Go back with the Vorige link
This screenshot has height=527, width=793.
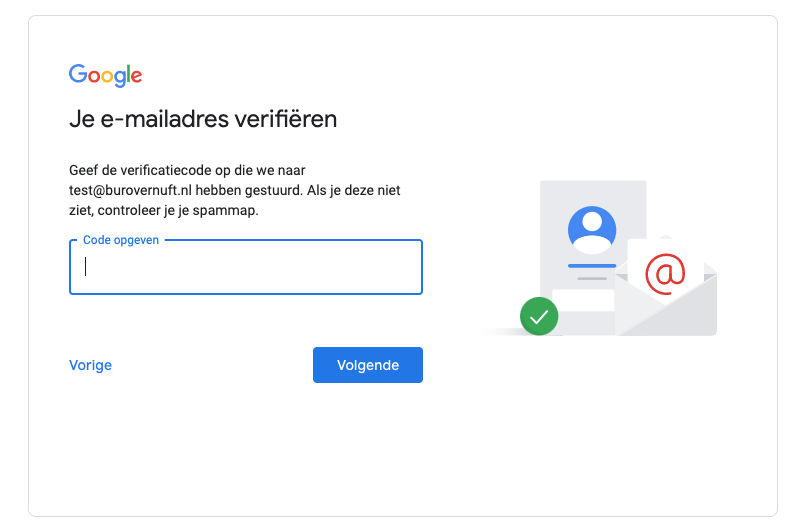coord(90,365)
